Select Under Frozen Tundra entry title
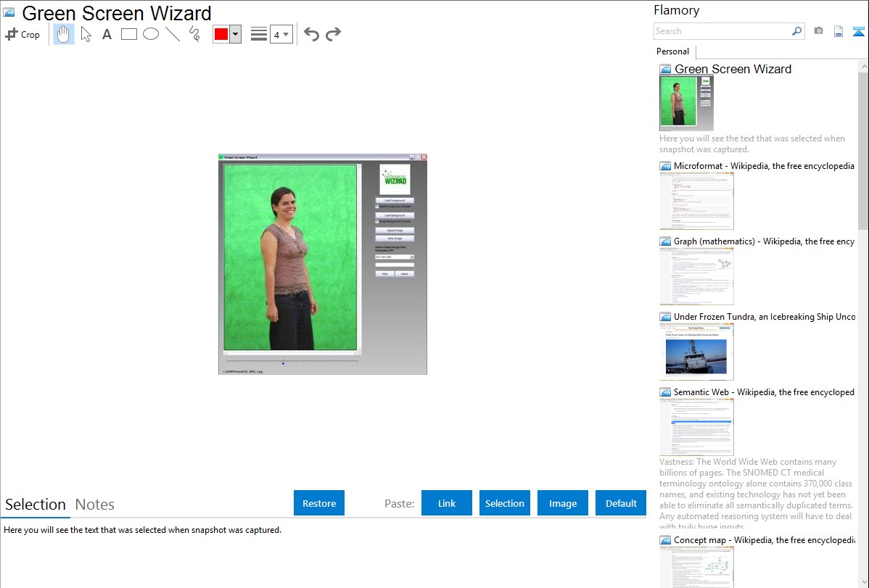Viewport: 869px width, 588px height. (x=764, y=316)
